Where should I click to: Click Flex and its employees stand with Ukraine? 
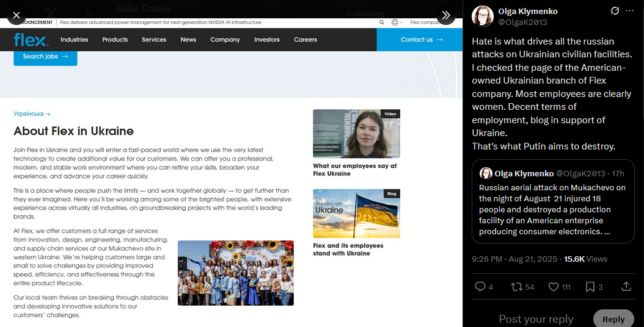coord(348,250)
